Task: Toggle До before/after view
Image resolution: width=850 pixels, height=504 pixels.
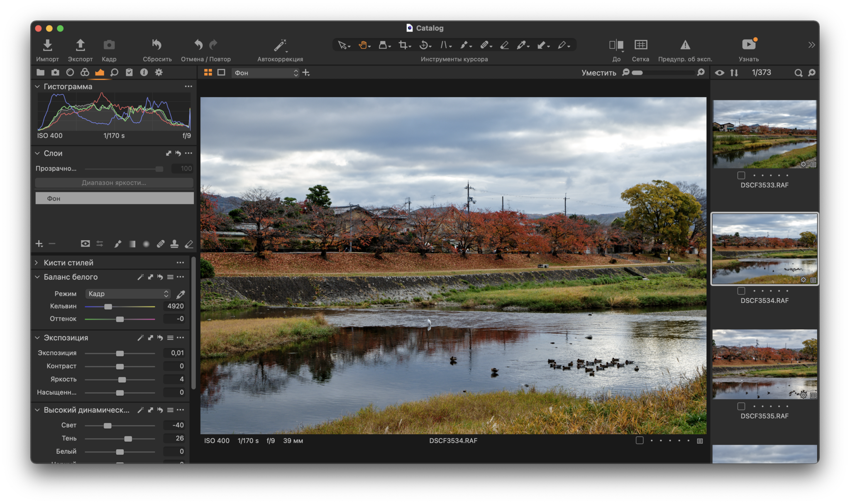Action: click(616, 45)
